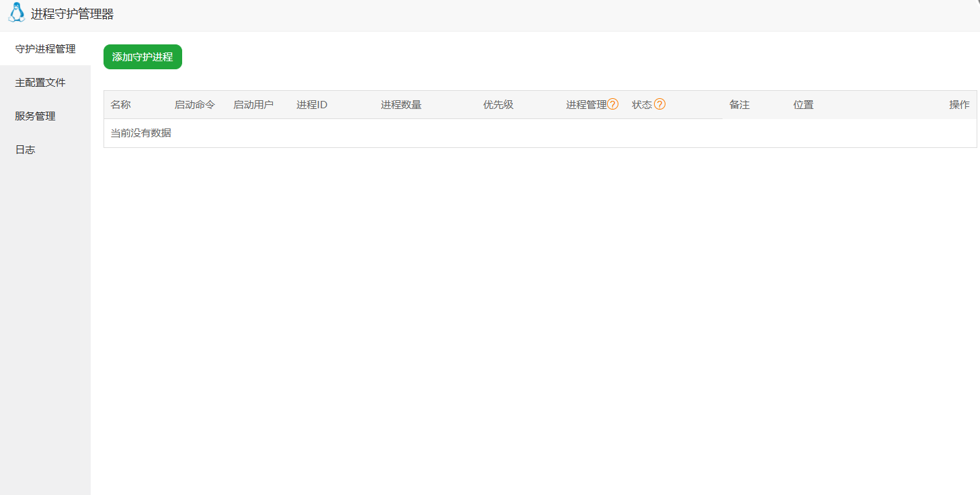The image size is (980, 495).
Task: Switch to 服务管理
Action: click(34, 116)
